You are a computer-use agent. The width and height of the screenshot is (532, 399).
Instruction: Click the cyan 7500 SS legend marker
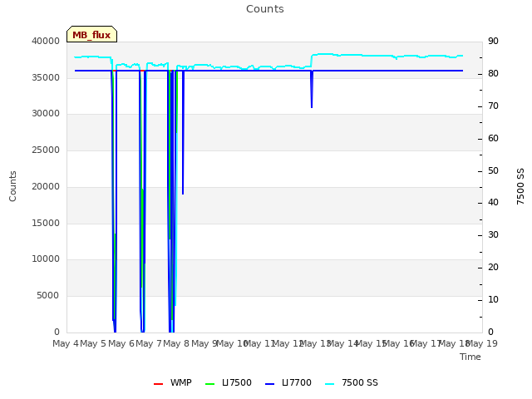pos(330,384)
